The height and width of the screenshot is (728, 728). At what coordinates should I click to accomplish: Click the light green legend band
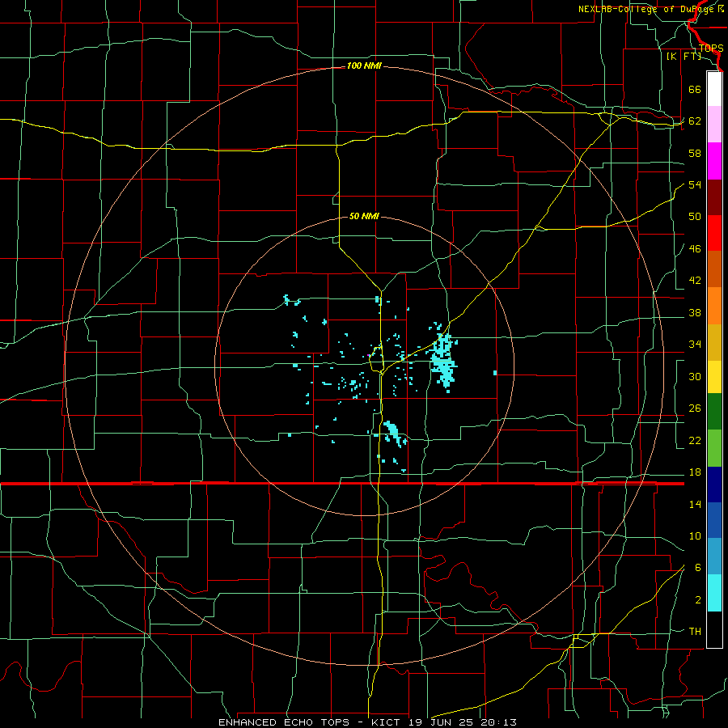pyautogui.click(x=714, y=448)
